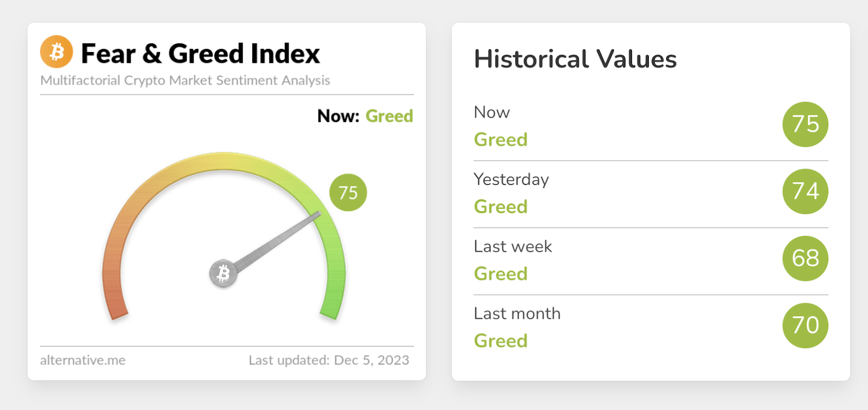Click the red fear end of gauge

(116, 304)
